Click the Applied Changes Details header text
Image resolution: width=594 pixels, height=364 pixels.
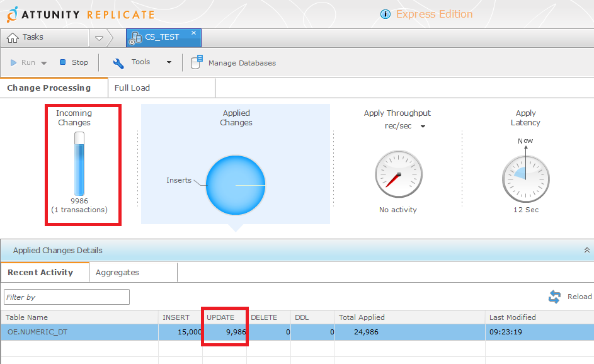point(57,251)
